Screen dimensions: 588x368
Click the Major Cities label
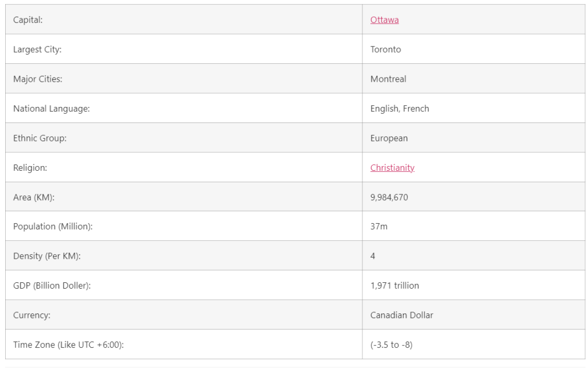pyautogui.click(x=38, y=79)
